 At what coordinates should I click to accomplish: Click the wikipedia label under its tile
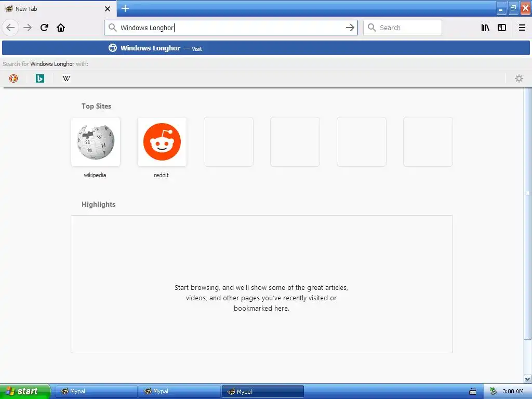coord(95,175)
